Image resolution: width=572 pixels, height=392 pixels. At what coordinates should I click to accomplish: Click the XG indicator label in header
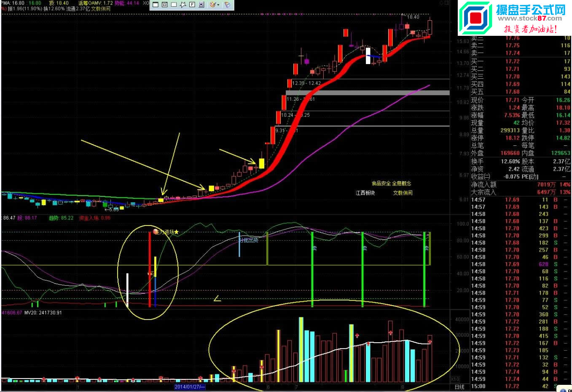click(x=146, y=3)
